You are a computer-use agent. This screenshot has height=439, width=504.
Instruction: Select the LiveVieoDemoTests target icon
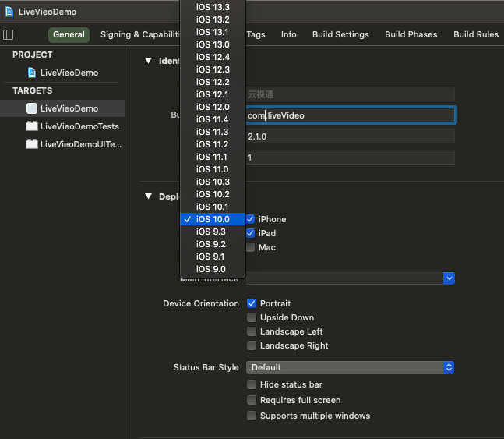32,126
